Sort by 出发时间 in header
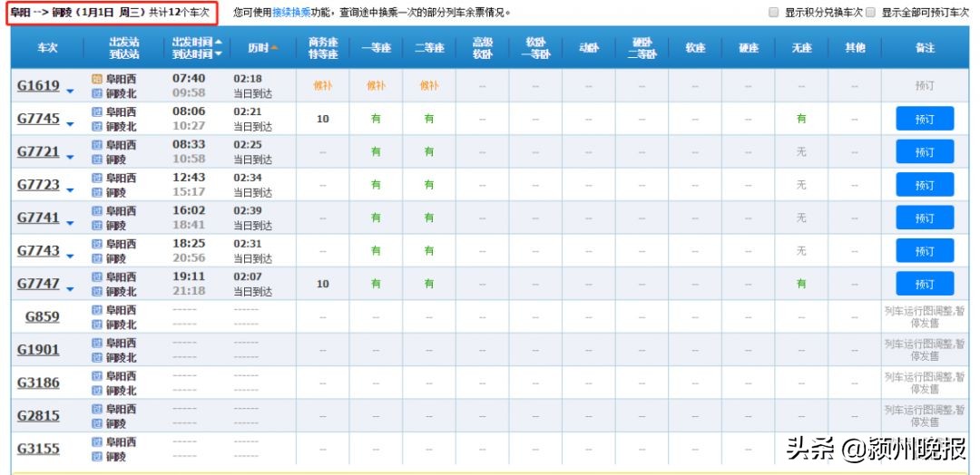The width and height of the screenshot is (980, 475). click(197, 42)
